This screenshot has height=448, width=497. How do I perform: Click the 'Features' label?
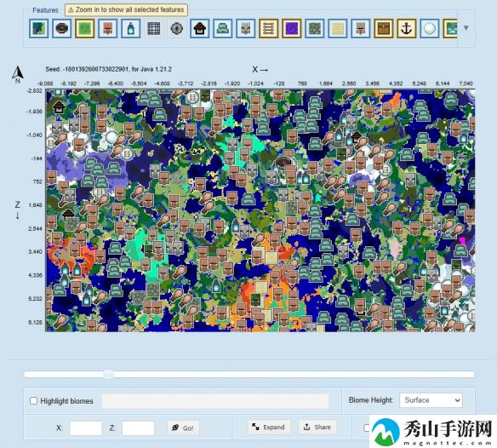tap(45, 10)
